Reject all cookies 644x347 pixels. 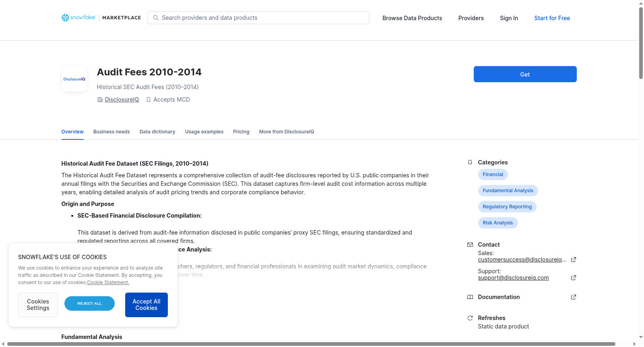coord(89,303)
